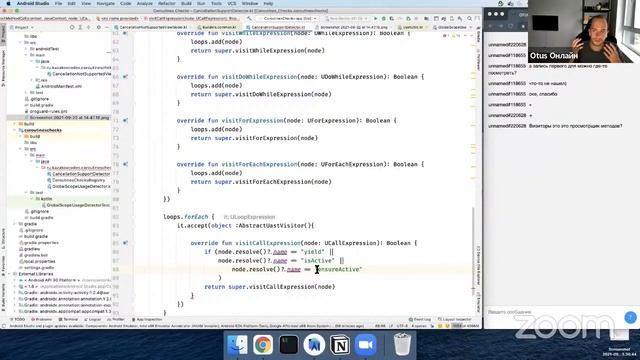
Task: Open Notion from the Dock
Action: 340,345
